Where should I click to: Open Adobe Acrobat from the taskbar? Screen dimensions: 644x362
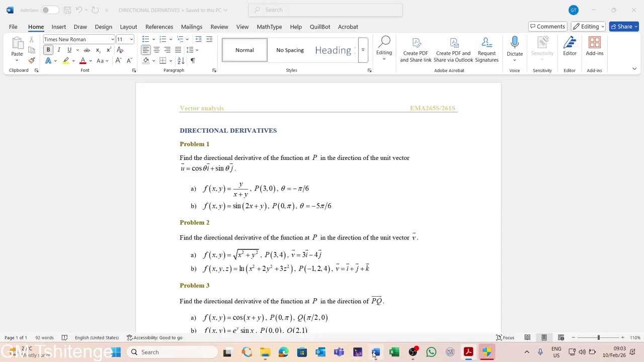(468, 352)
